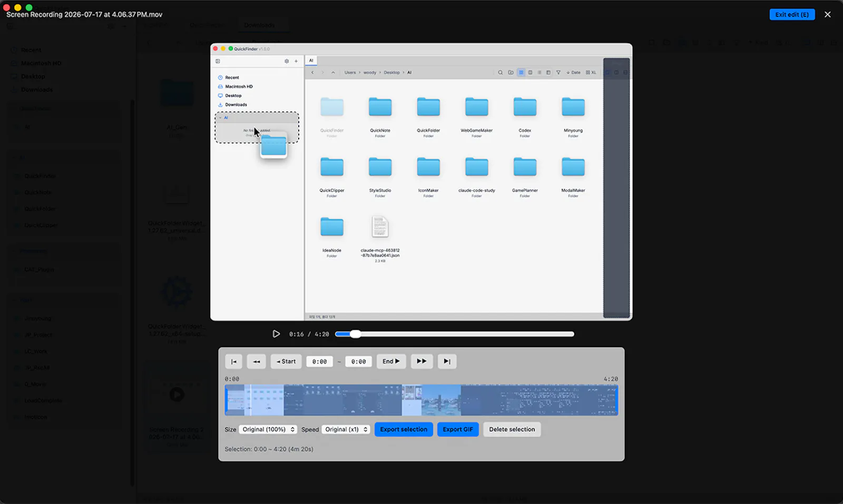Click the Export selection button

(x=404, y=429)
